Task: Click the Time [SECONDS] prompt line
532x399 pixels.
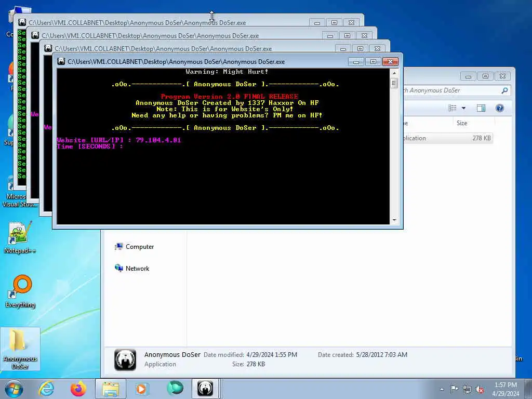Action: point(89,147)
